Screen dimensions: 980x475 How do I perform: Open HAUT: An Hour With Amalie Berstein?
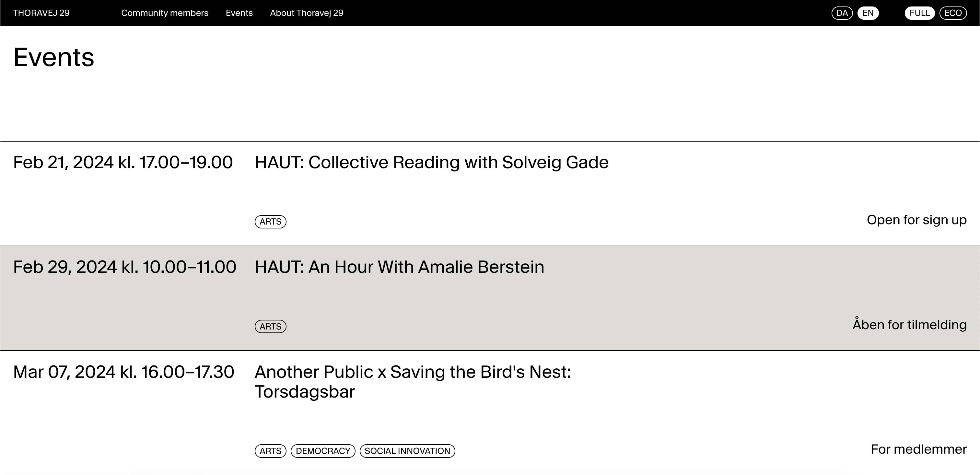[399, 267]
